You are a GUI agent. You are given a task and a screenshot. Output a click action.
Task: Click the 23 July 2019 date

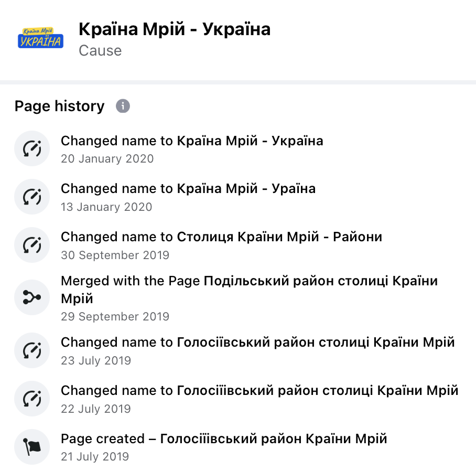pos(96,360)
